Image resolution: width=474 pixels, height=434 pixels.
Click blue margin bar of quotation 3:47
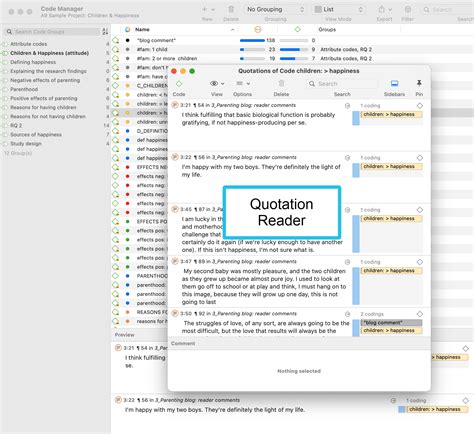(356, 286)
